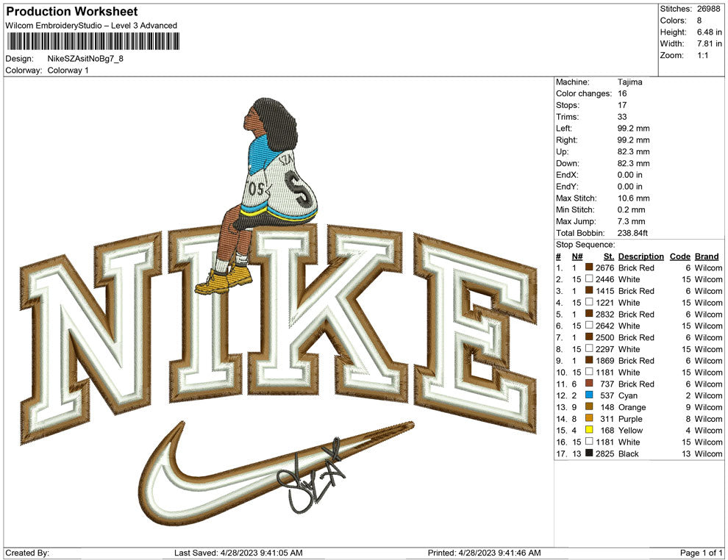728x560 pixels.
Task: Click the Total Bobbin value "238.84ft"
Action: coord(632,233)
